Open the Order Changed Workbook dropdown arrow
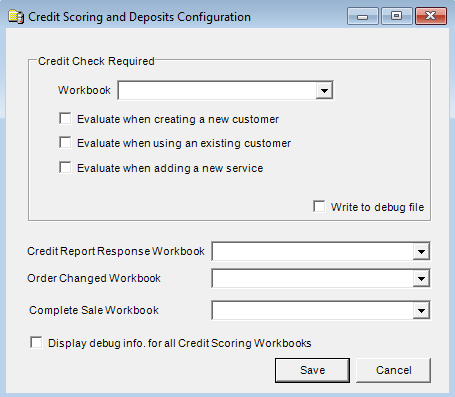 click(421, 278)
